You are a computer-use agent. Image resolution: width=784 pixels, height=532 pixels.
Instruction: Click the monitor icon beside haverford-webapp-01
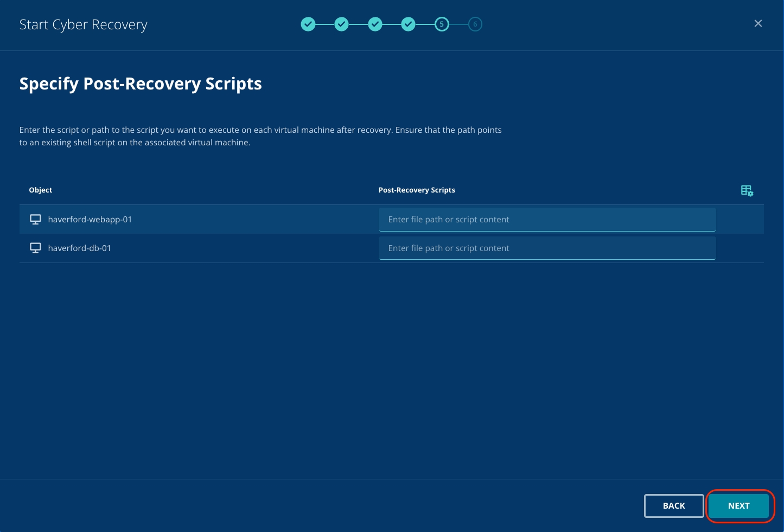(35, 220)
